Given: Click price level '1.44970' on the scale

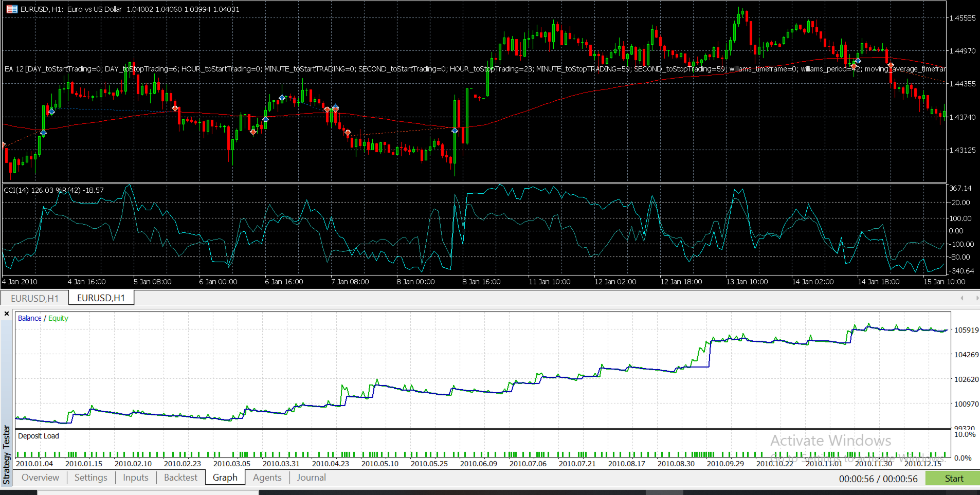Looking at the screenshot, I should pyautogui.click(x=962, y=51).
